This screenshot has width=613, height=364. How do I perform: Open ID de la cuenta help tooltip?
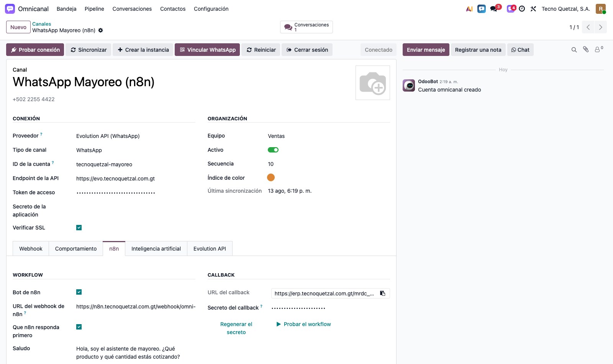(53, 162)
